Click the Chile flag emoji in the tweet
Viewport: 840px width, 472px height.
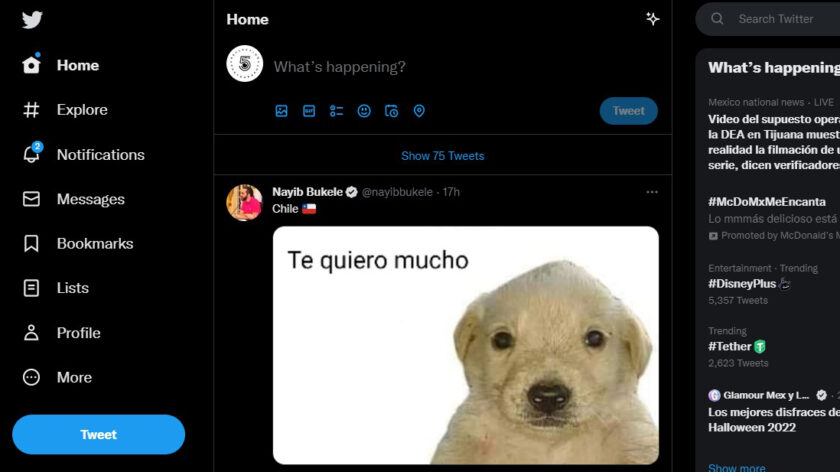click(x=309, y=209)
